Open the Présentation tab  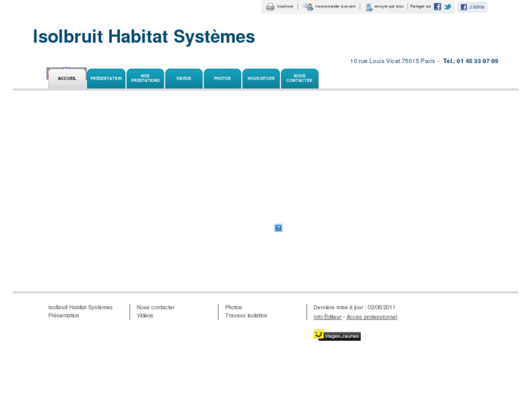106,78
